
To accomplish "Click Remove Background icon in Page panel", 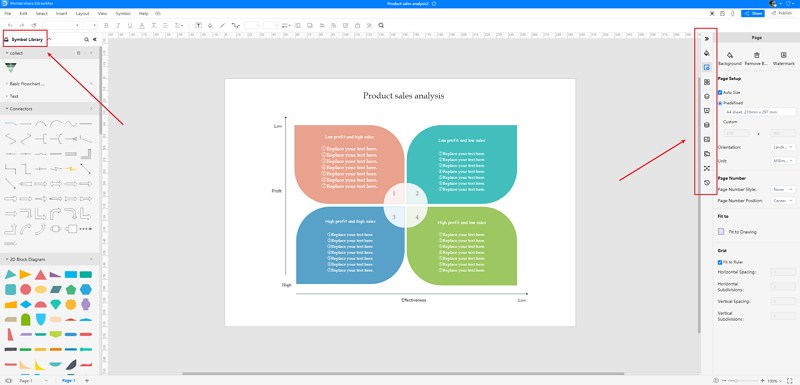I will coord(757,55).
